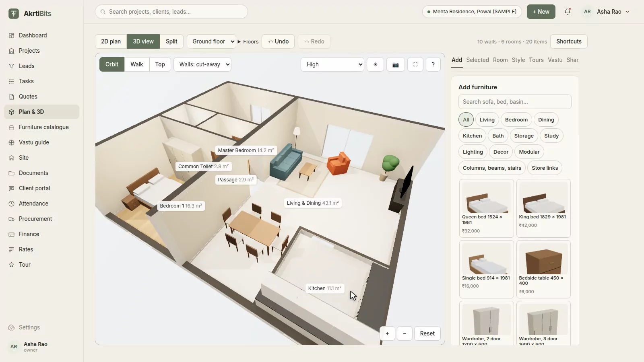Capture a snapshot with the camera button

[x=395, y=64]
